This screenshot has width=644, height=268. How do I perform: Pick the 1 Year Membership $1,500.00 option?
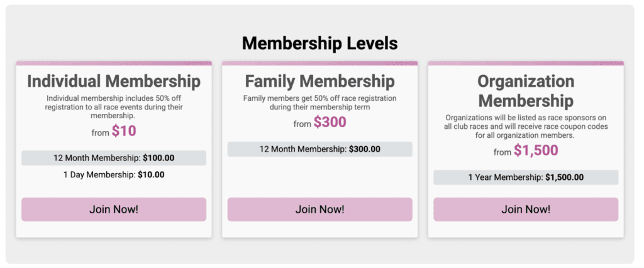[526, 177]
